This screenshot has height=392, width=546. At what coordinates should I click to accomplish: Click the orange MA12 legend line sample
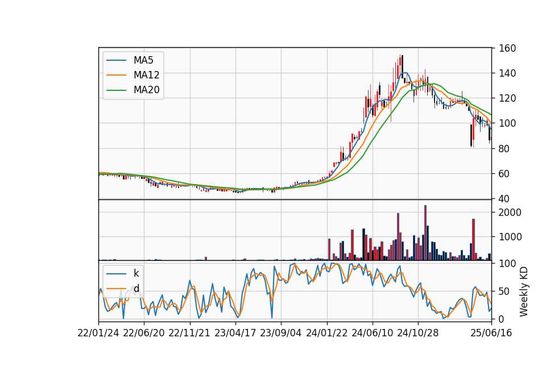coord(116,75)
